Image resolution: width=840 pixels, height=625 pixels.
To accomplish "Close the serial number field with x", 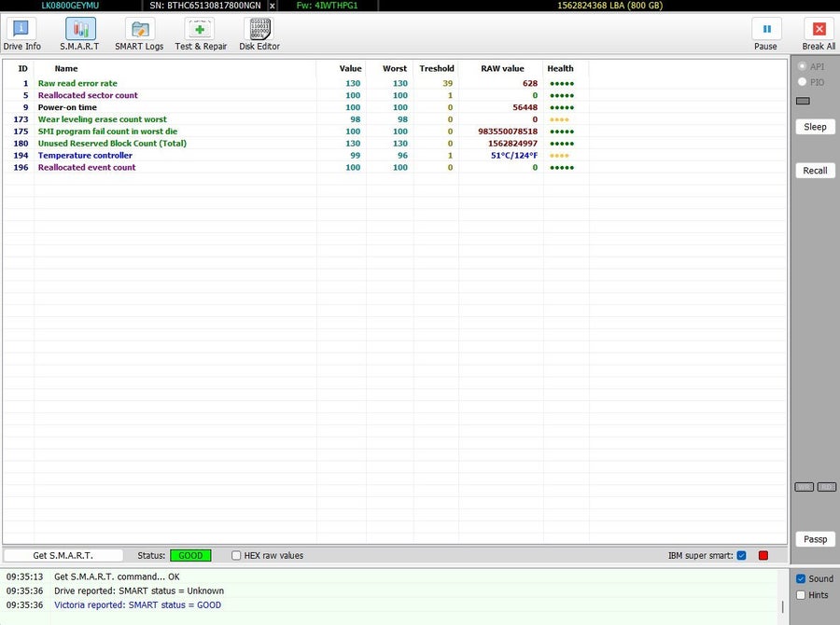I will pyautogui.click(x=273, y=6).
